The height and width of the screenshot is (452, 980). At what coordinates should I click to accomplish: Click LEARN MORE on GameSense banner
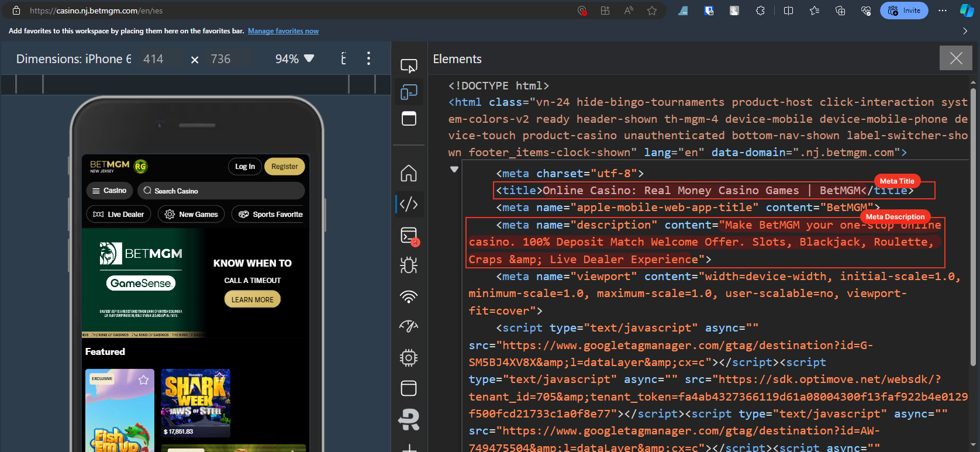tap(253, 299)
